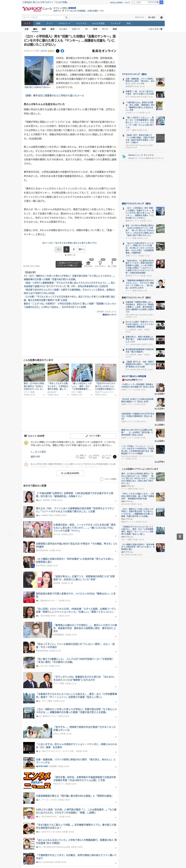Open 購入履歴 link in header
Image resolution: width=186 pixels, height=868 pixels.
[152, 17]
